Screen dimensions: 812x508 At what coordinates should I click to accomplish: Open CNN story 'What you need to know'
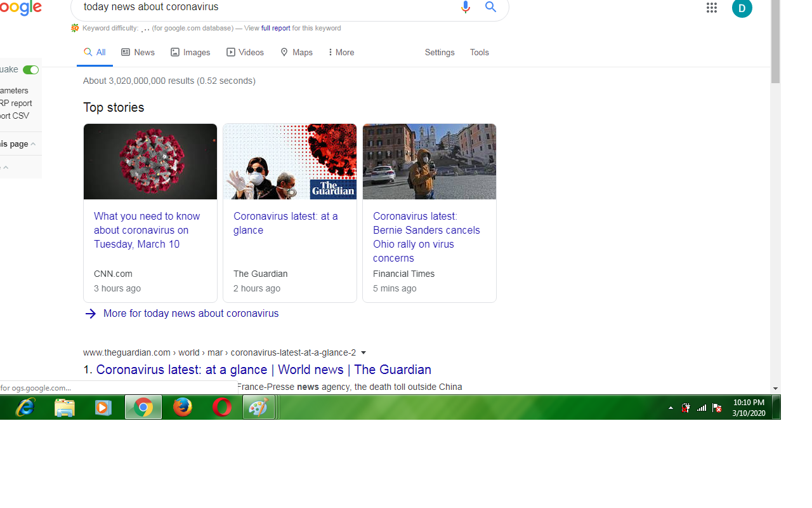point(147,230)
